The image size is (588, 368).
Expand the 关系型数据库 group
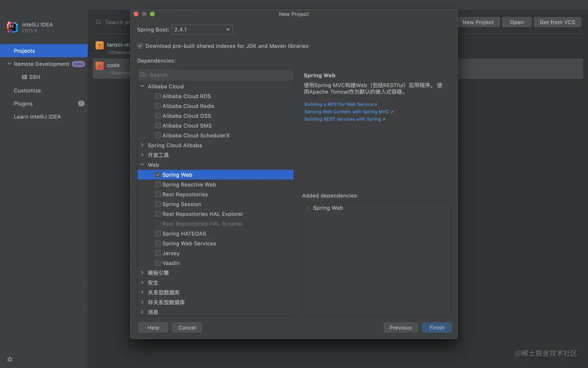click(x=142, y=292)
